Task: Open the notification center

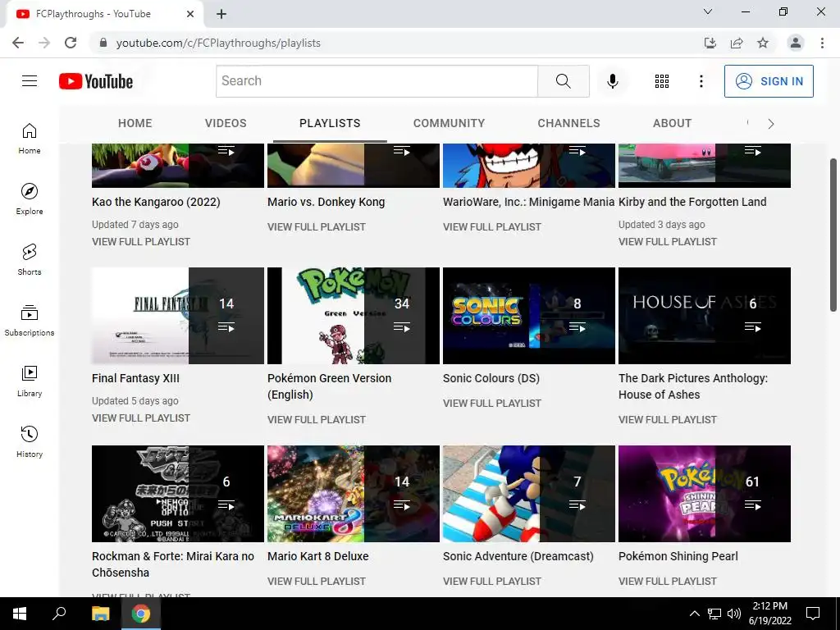Action: 813,614
